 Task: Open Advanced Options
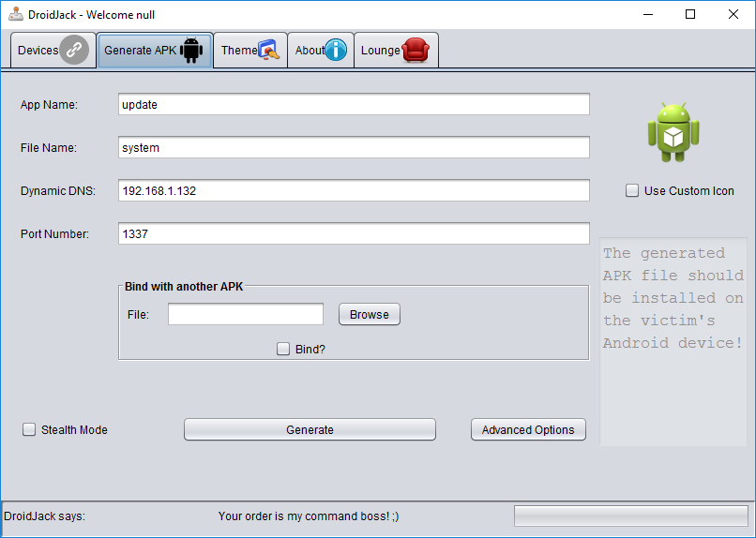click(528, 429)
